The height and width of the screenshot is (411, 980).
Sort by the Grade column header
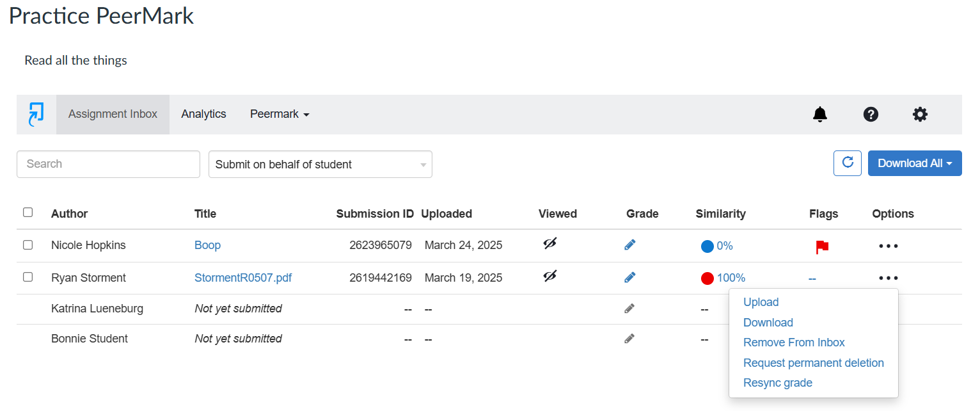point(642,214)
